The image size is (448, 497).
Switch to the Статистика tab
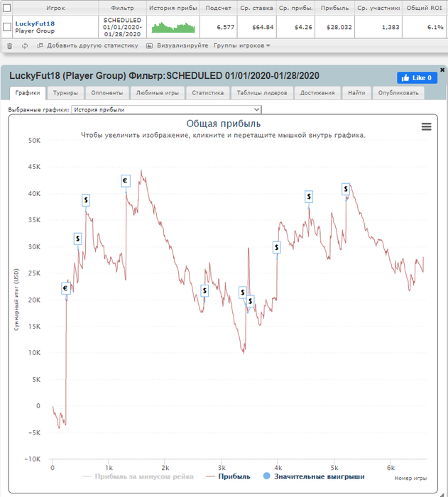click(x=208, y=93)
